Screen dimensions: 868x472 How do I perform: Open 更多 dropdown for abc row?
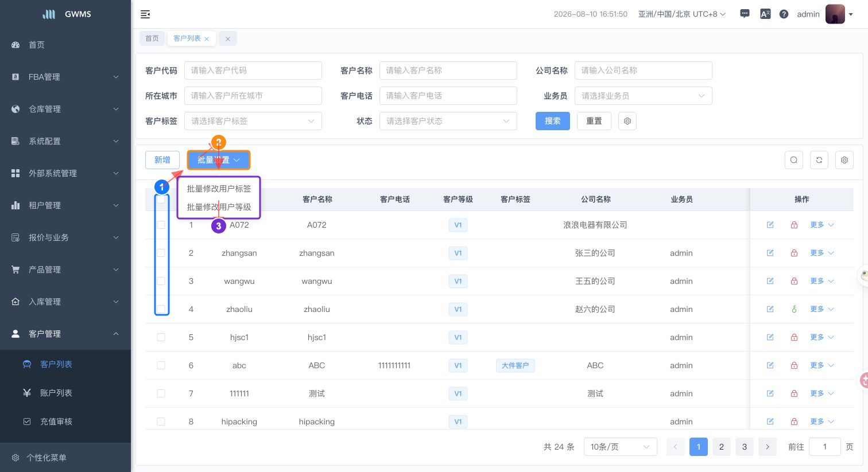(822, 365)
